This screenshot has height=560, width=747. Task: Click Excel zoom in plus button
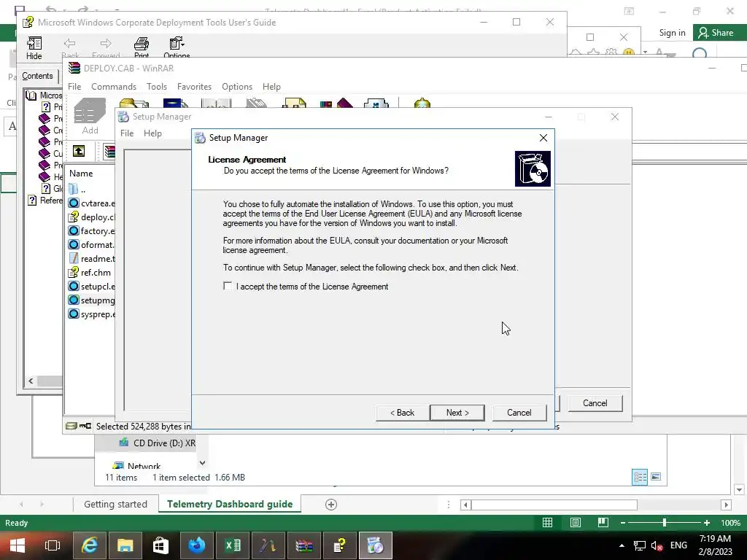[x=707, y=523]
